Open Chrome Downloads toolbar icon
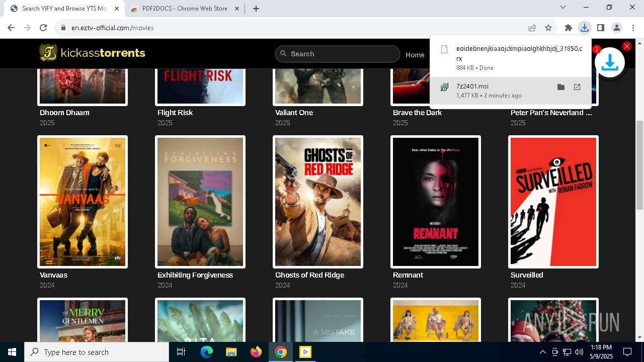 click(x=585, y=28)
